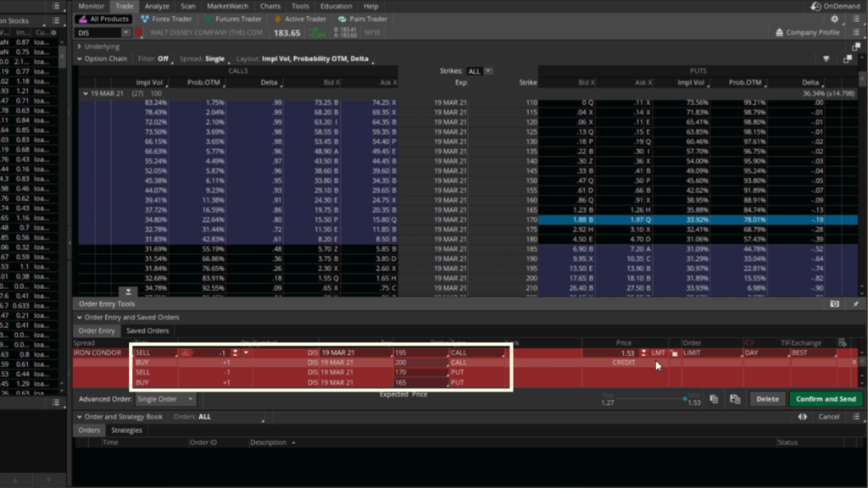Expand the Underlying section
The height and width of the screenshot is (488, 868).
[x=79, y=47]
